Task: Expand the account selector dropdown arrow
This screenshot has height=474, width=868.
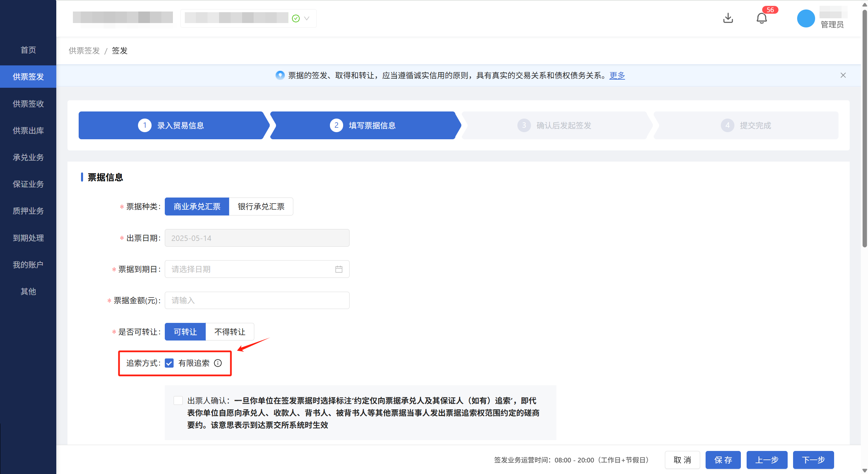Action: coord(307,18)
